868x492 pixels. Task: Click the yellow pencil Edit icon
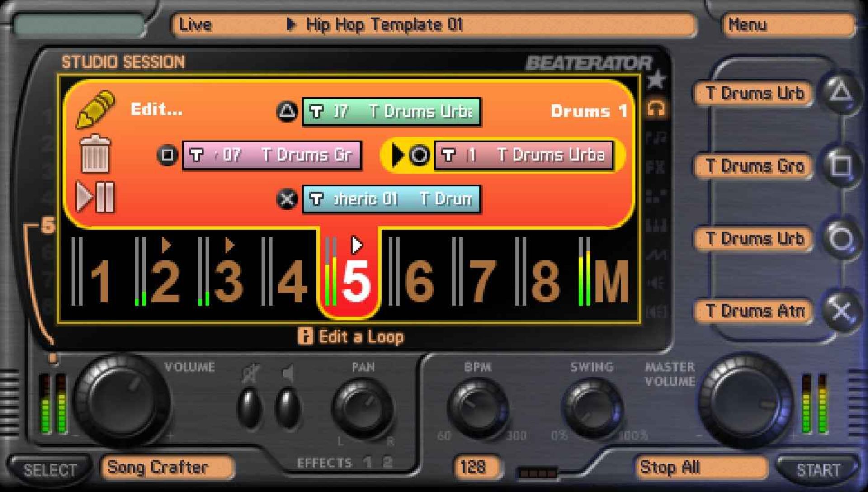(x=95, y=109)
